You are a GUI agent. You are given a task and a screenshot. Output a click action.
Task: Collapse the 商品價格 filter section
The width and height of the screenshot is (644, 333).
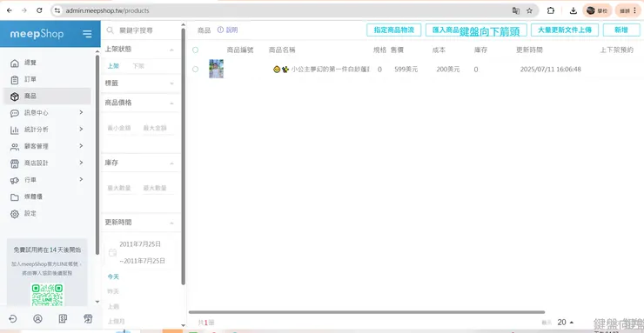(x=171, y=103)
